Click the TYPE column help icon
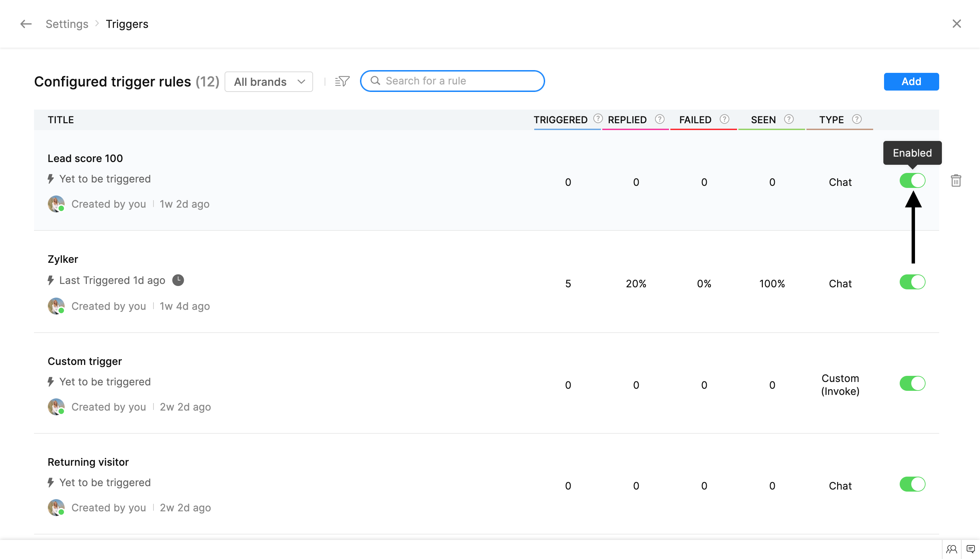Viewport: 980px width, 559px height. pyautogui.click(x=856, y=119)
